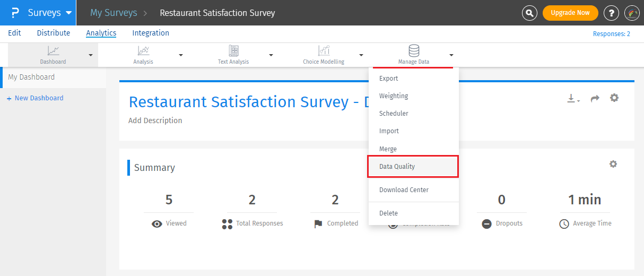Open the Text Analysis icon
This screenshot has width=644, height=276.
coord(233,51)
